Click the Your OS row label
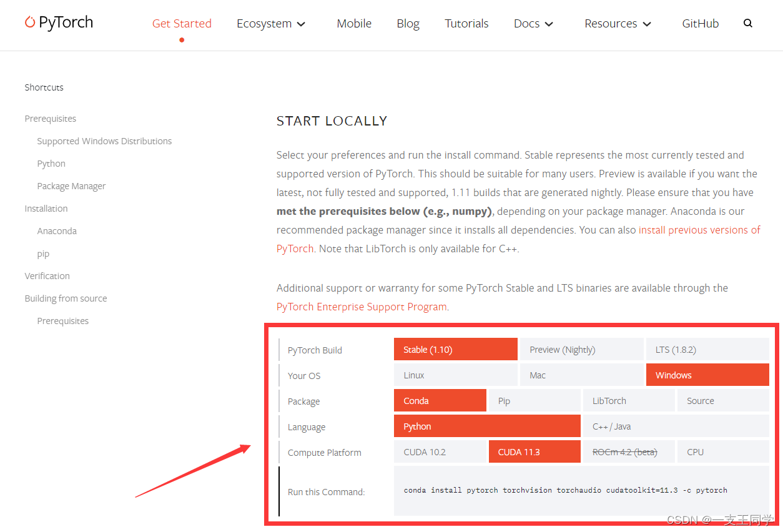The image size is (783, 532). (x=304, y=376)
